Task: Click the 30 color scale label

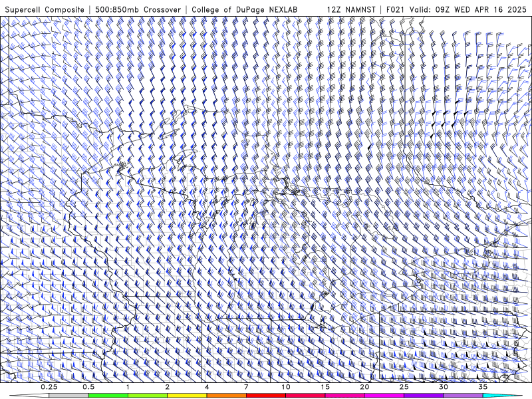Action: coord(443,387)
